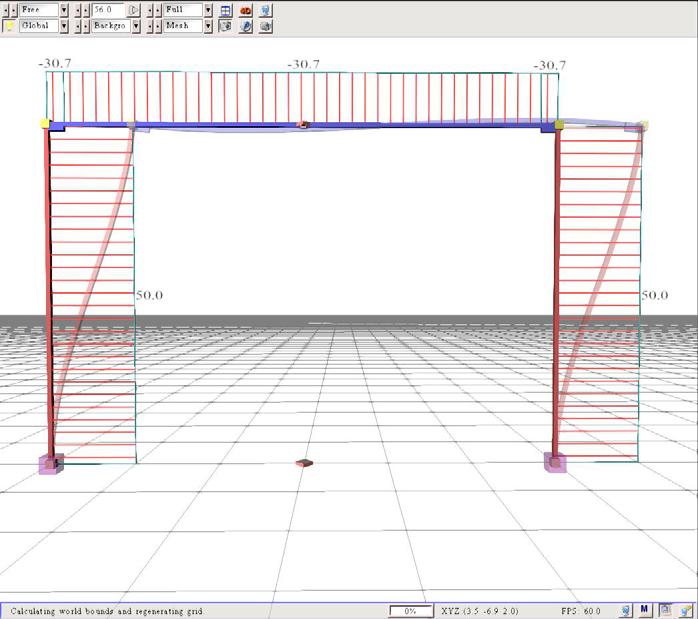This screenshot has height=619, width=698.
Task: Click the Global combo box text
Action: click(39, 26)
